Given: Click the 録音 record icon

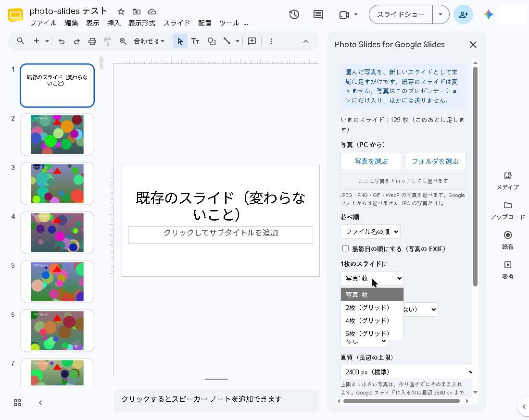Looking at the screenshot, I should coord(508,235).
